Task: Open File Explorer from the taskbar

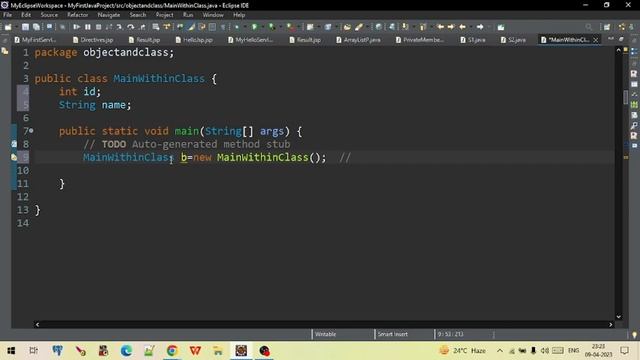Action: [x=218, y=351]
